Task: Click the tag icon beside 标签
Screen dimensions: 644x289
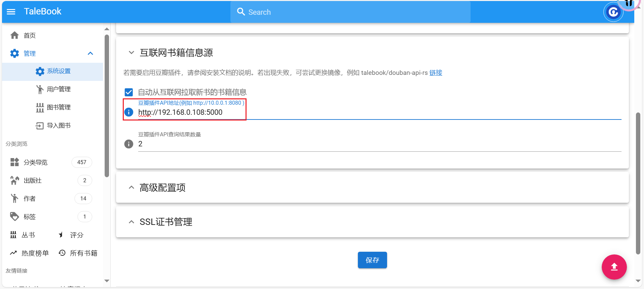Action: click(14, 216)
